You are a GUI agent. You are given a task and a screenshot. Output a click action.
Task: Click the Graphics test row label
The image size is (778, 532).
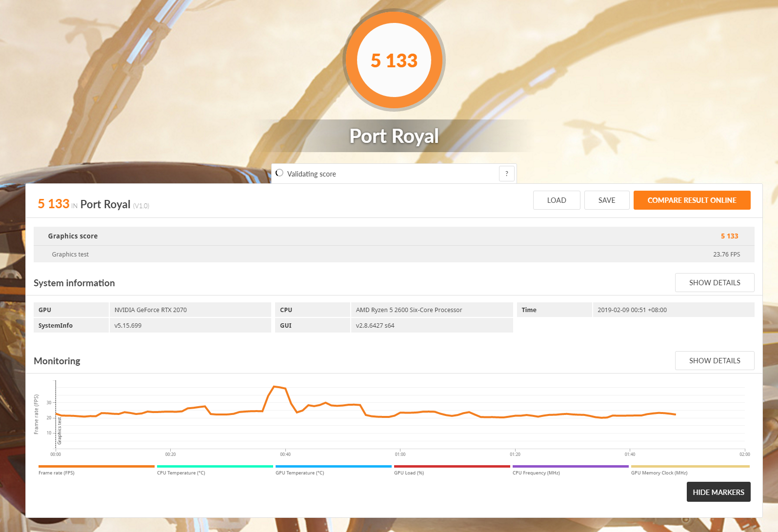pos(70,255)
